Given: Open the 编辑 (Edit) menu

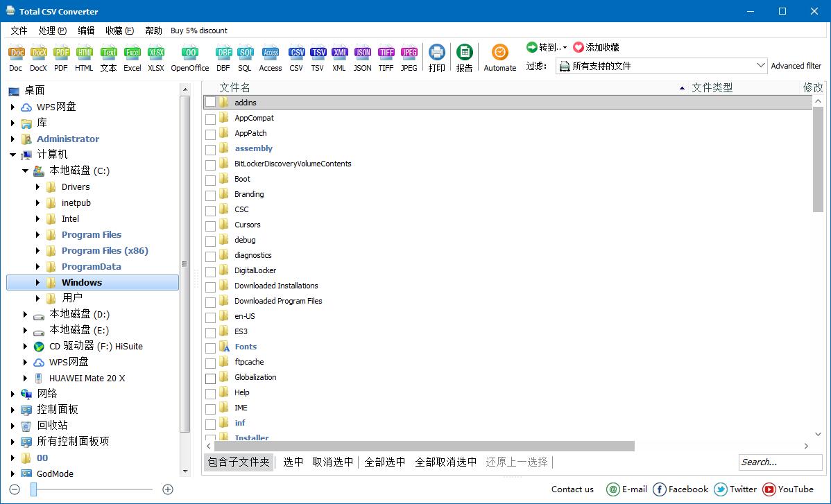Looking at the screenshot, I should pyautogui.click(x=86, y=31).
